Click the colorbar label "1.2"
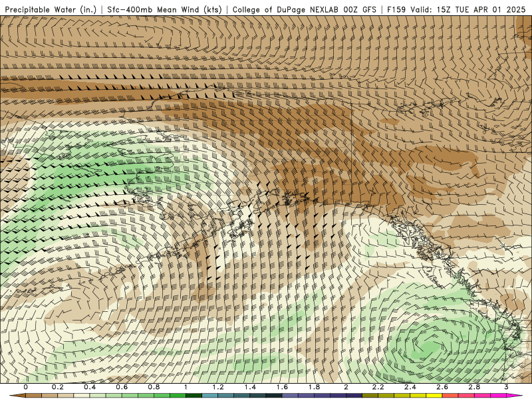This screenshot has height=399, width=532. [x=218, y=387]
